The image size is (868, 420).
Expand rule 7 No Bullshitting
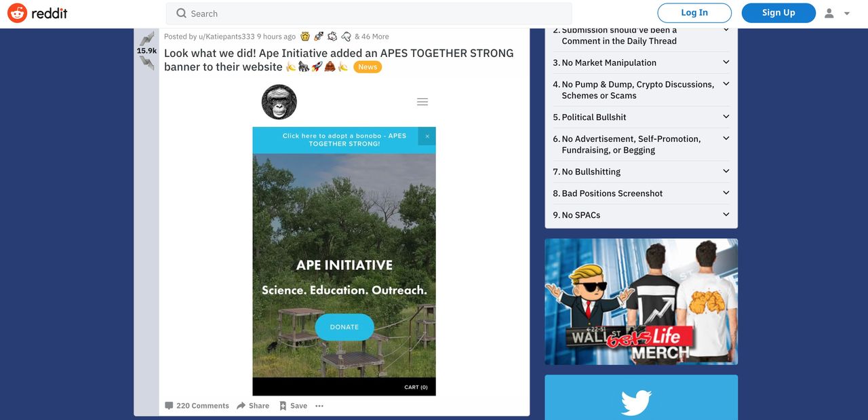[x=726, y=172]
